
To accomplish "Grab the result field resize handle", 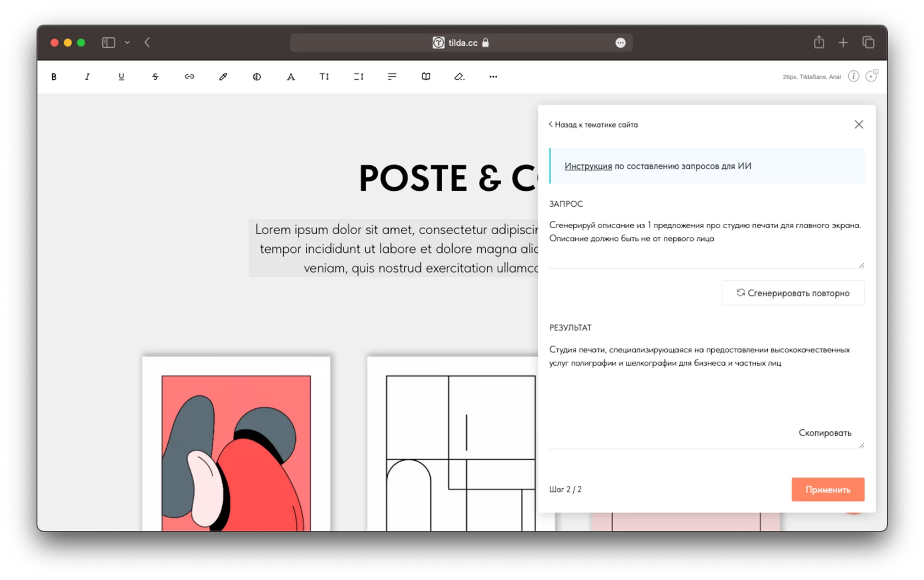I will (x=861, y=445).
